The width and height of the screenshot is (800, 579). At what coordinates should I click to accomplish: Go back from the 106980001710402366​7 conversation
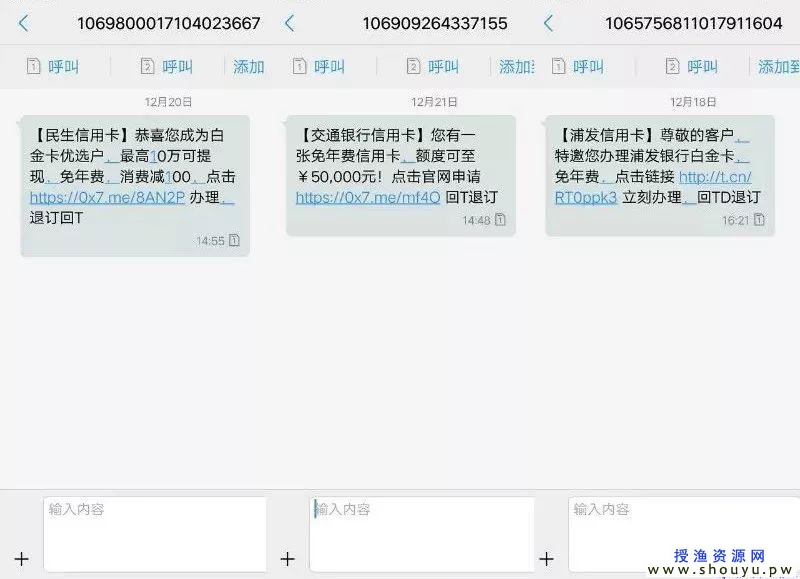(x=23, y=23)
